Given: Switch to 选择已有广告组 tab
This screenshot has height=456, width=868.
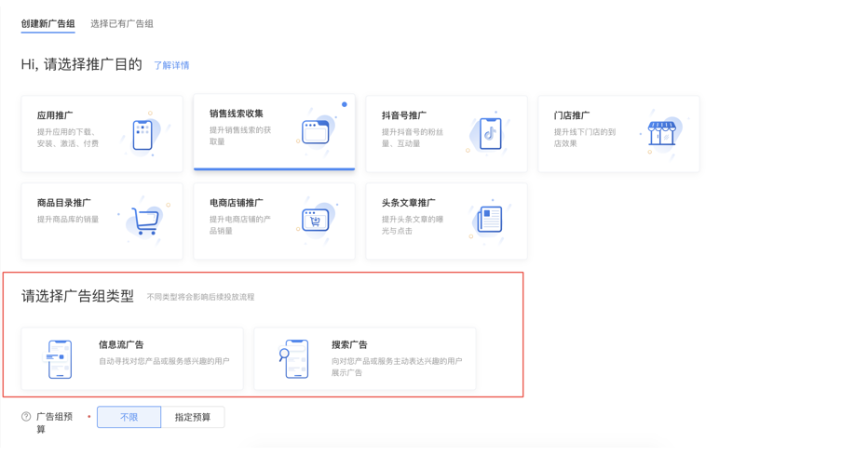Looking at the screenshot, I should coord(122,23).
